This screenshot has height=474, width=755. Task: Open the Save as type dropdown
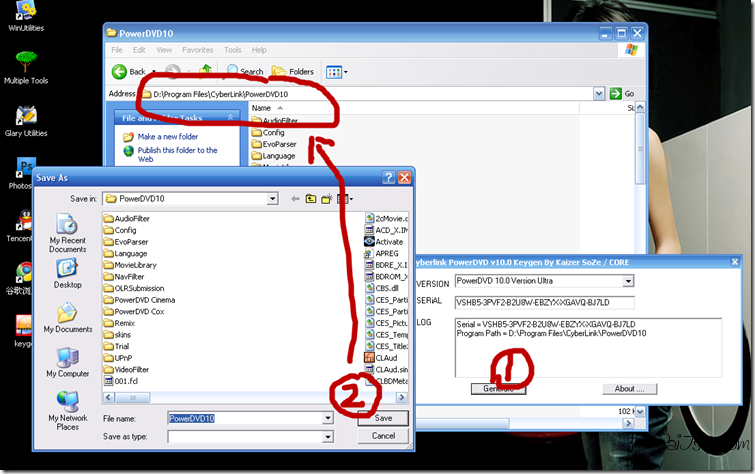(327, 437)
